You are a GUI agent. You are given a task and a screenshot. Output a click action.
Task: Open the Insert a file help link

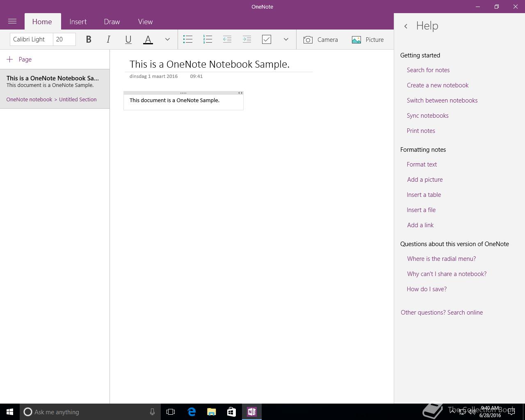tap(421, 210)
